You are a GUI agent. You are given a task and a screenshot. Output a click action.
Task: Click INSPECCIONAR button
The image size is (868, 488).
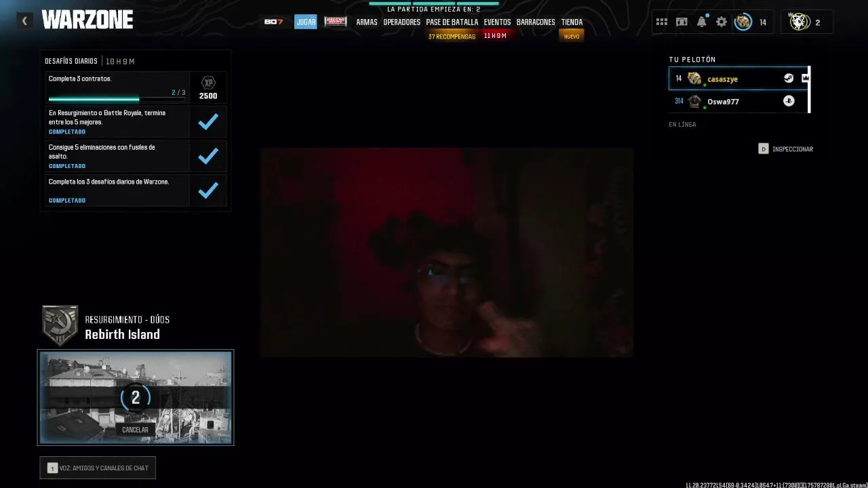(x=786, y=148)
